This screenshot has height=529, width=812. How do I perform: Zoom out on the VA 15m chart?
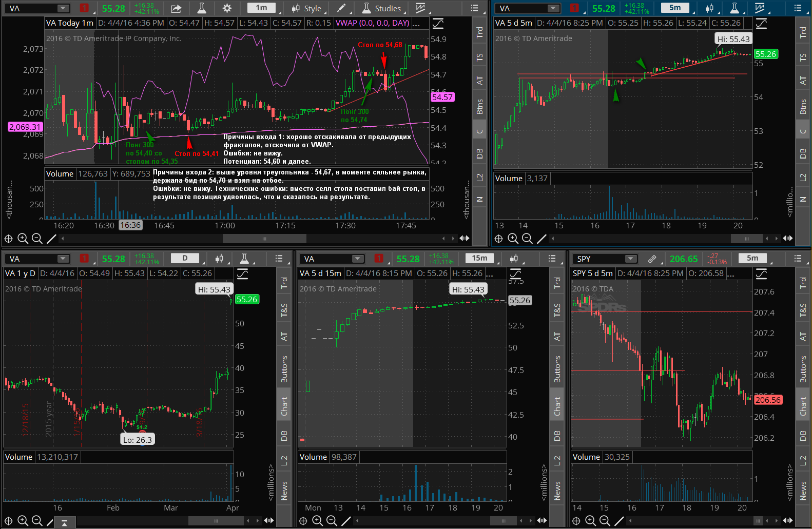click(x=332, y=521)
